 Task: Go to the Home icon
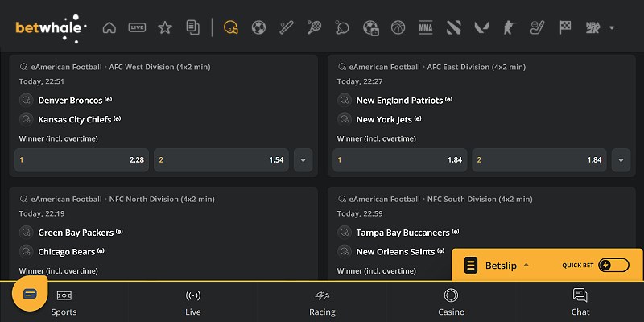pos(109,28)
